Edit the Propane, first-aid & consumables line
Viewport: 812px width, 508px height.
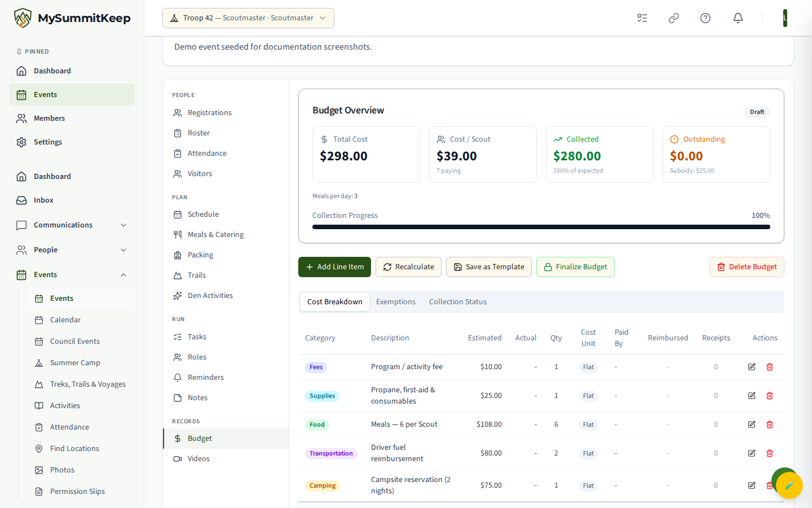[752, 396]
